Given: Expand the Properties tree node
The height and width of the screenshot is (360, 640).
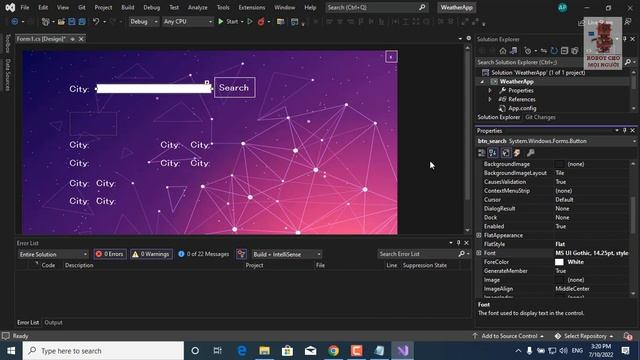Looking at the screenshot, I should pyautogui.click(x=490, y=91).
